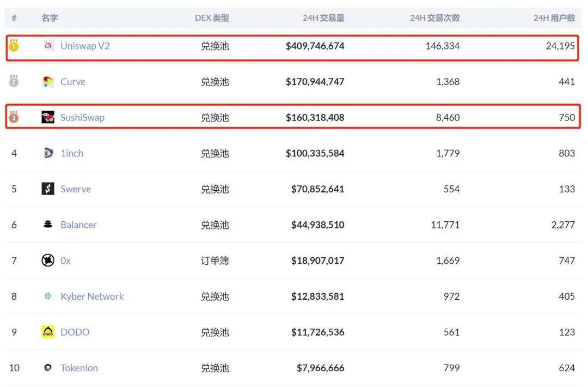Open the Uniswap V2 link
Image resolution: width=588 pixels, height=387 pixels.
[x=85, y=46]
